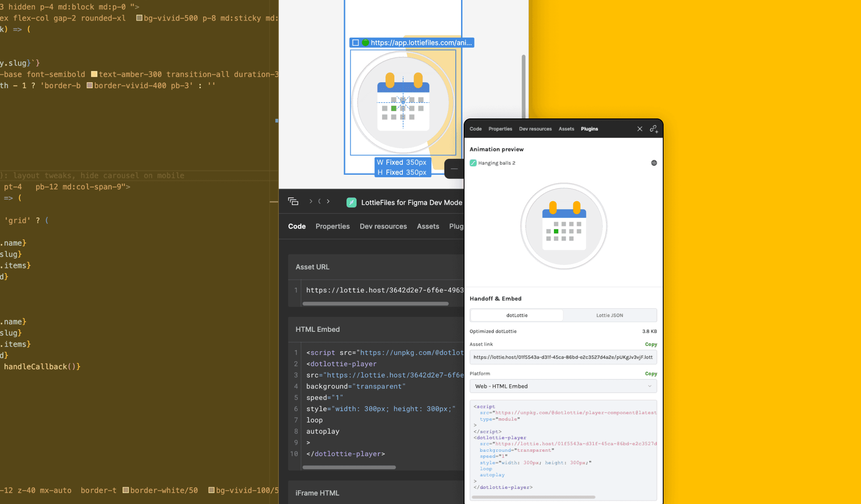This screenshot has width=861, height=504.
Task: Open Properties tab in dark dev panel
Action: pos(333,226)
